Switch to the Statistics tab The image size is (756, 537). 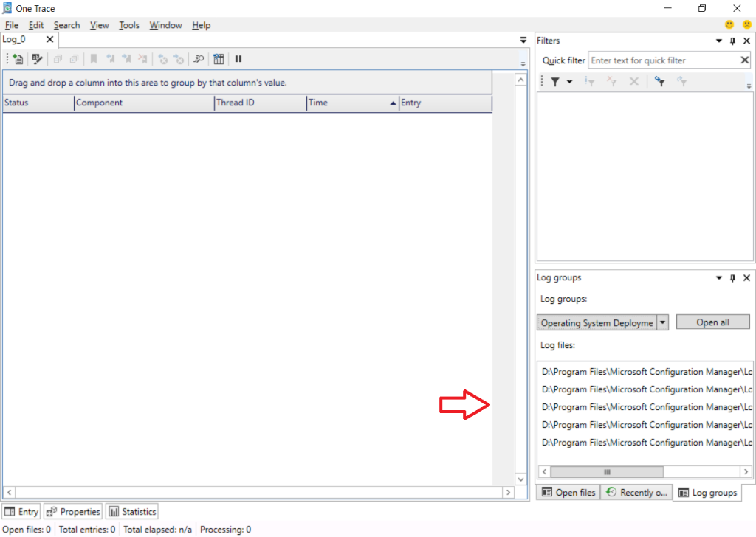(x=131, y=511)
